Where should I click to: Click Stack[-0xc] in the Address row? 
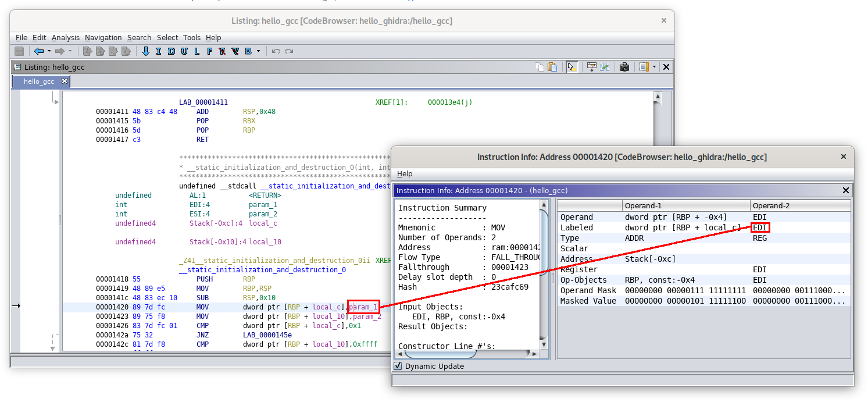point(651,259)
